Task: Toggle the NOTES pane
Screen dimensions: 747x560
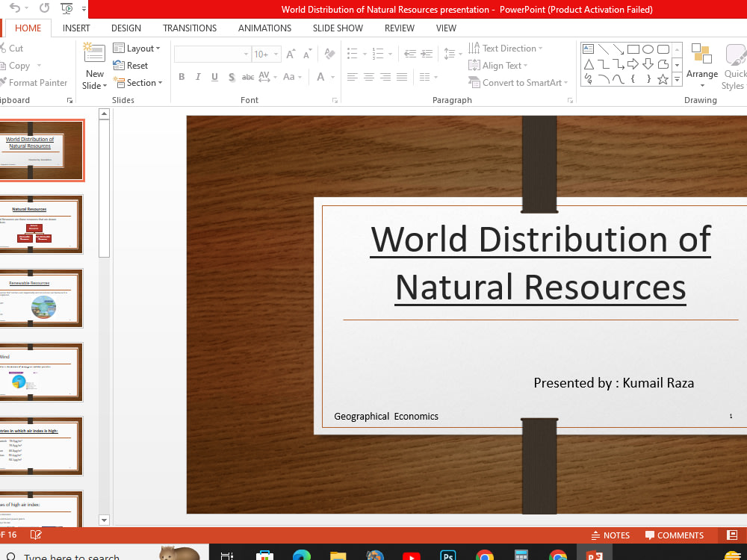Action: coord(610,535)
